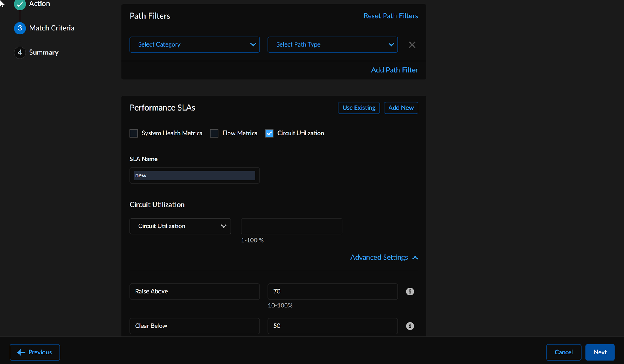Click the X icon to remove path filter
Image resolution: width=624 pixels, height=364 pixels.
(x=412, y=45)
